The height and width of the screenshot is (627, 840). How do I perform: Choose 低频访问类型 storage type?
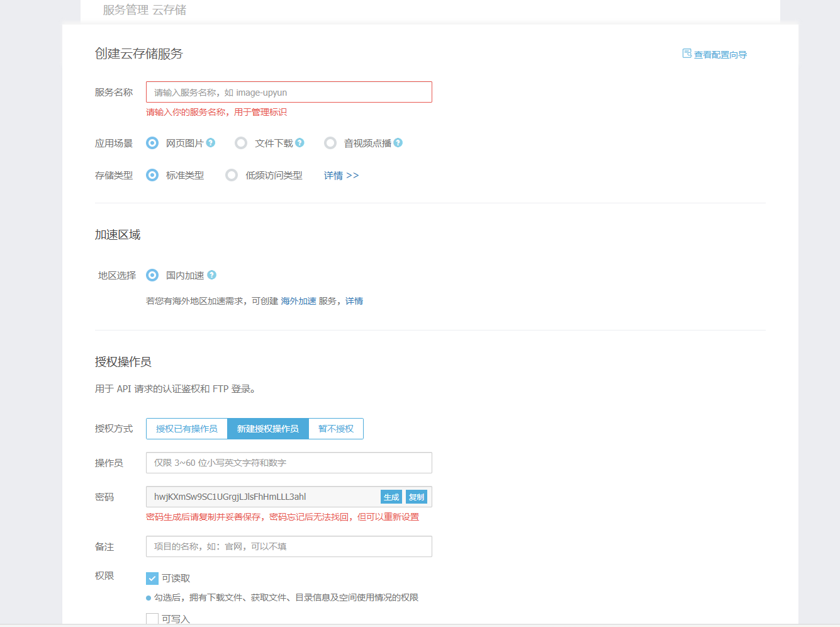coord(232,176)
